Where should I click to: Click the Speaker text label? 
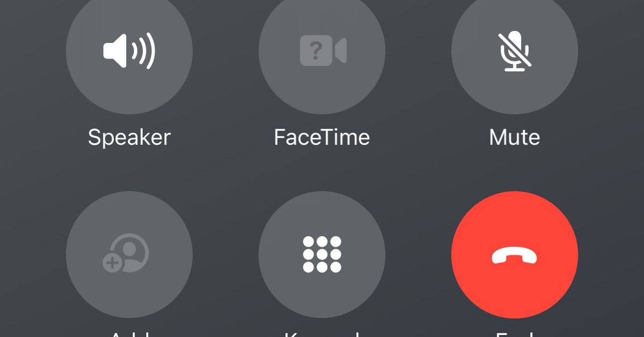click(129, 137)
